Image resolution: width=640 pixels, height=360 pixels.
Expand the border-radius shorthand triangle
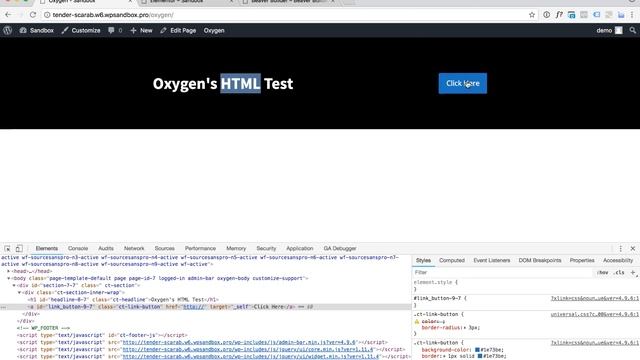point(465,328)
